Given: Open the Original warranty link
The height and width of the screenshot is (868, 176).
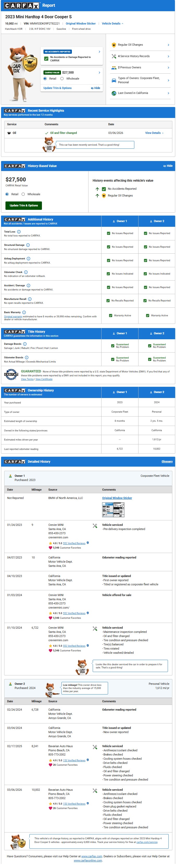Looking at the screenshot, I should tap(13, 317).
